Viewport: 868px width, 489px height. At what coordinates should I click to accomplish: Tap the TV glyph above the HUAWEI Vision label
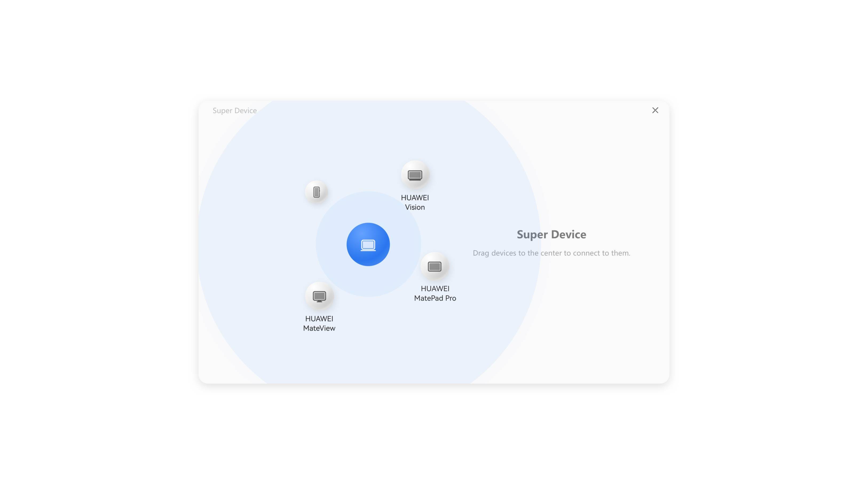[x=415, y=175]
